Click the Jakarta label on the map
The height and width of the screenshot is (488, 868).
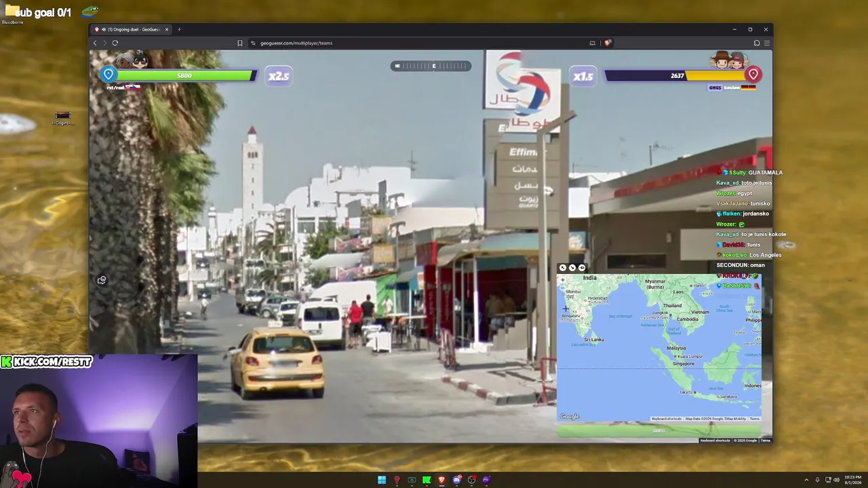(x=687, y=392)
